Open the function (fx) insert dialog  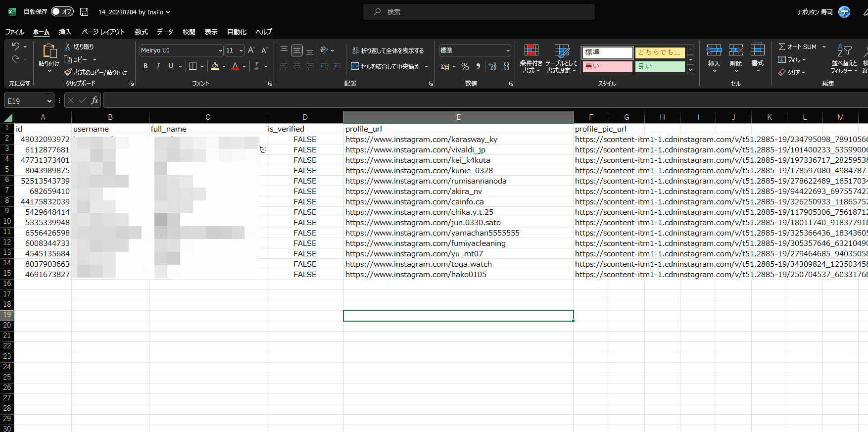click(95, 100)
